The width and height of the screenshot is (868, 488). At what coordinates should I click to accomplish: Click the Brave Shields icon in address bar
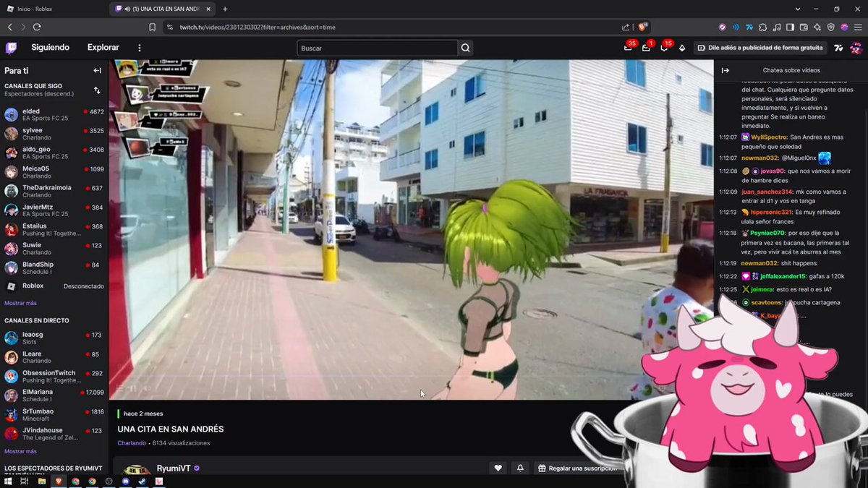coord(642,27)
